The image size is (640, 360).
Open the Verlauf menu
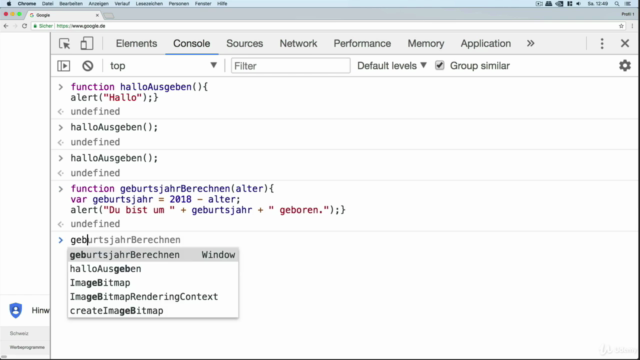point(122,4)
